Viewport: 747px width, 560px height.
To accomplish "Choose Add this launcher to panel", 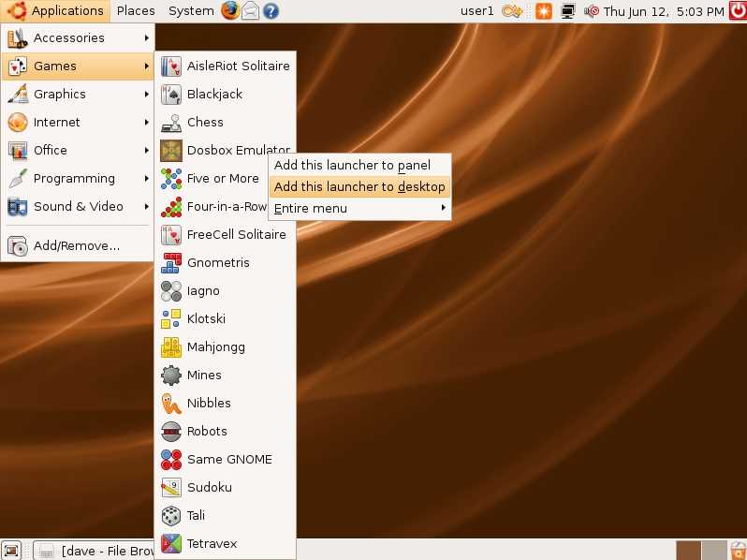I will pyautogui.click(x=359, y=165).
